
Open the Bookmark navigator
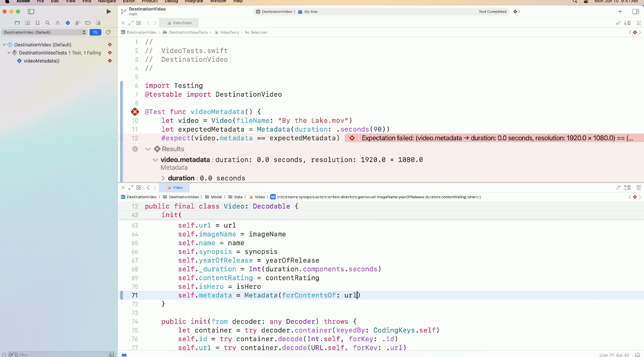pos(37,23)
